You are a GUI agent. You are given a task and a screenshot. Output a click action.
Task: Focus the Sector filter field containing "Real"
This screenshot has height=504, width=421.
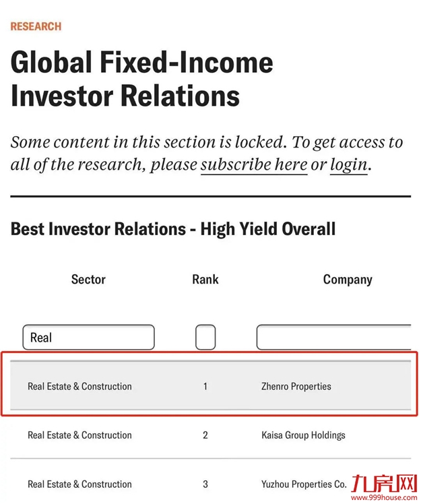pos(88,337)
